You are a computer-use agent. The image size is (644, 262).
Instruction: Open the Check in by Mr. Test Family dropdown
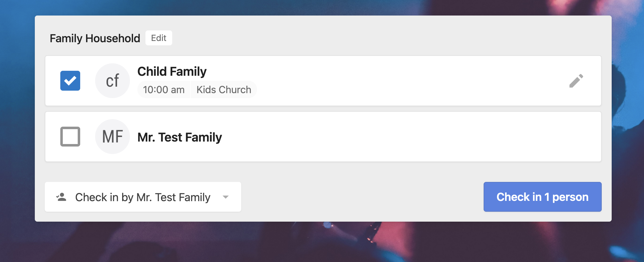(143, 197)
